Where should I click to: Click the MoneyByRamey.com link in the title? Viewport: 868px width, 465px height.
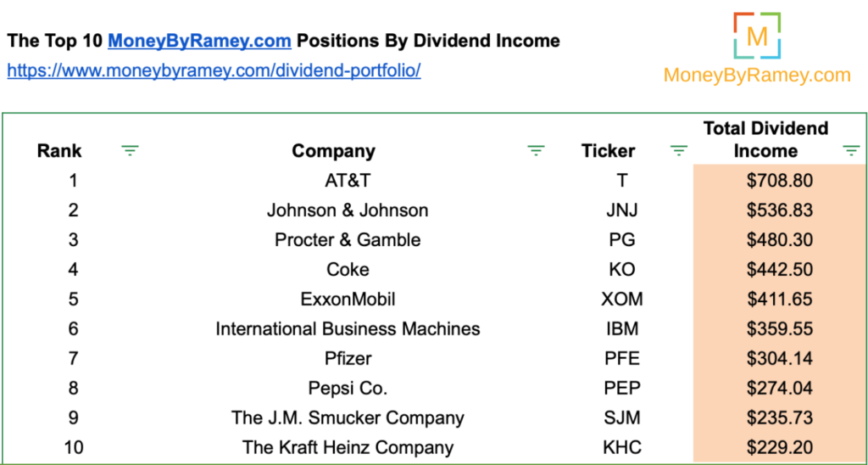(199, 41)
